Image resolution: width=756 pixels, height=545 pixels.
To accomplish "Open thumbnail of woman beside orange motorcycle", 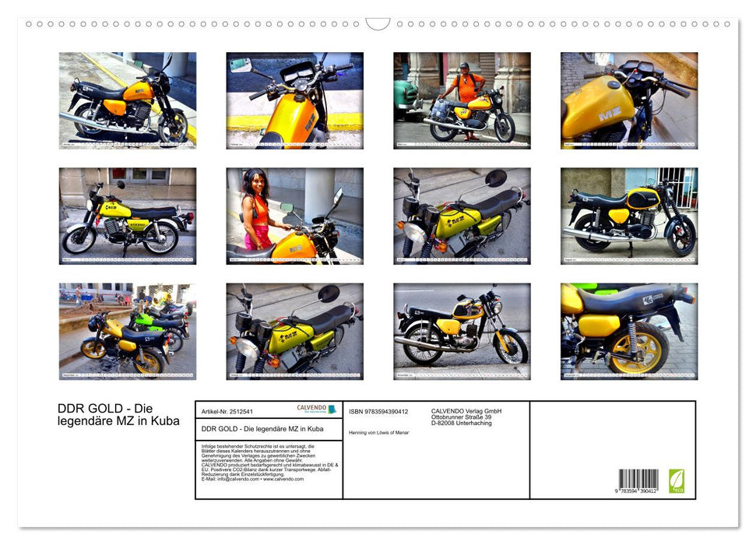I will pos(294,216).
